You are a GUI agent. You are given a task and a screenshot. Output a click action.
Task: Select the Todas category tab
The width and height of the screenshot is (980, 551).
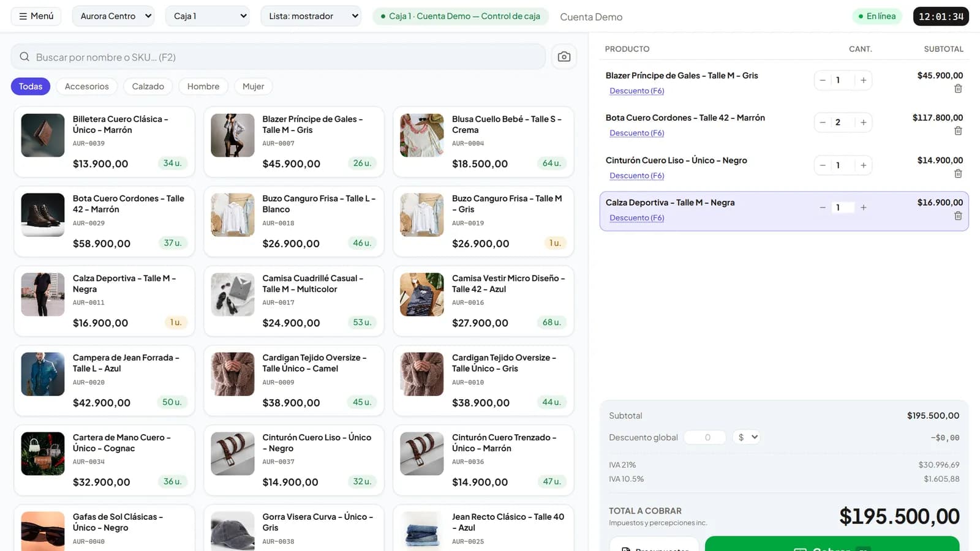click(31, 86)
